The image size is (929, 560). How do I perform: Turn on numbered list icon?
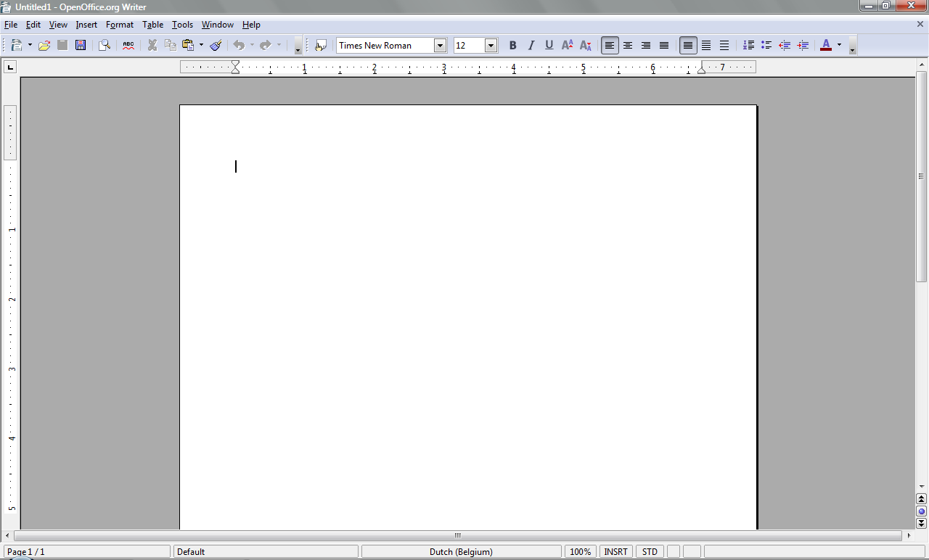tap(748, 46)
